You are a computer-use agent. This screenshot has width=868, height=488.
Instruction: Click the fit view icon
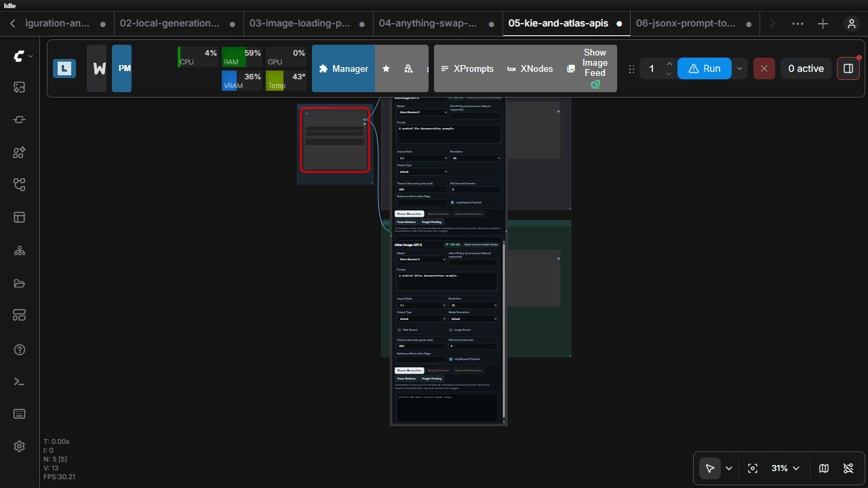(752, 468)
